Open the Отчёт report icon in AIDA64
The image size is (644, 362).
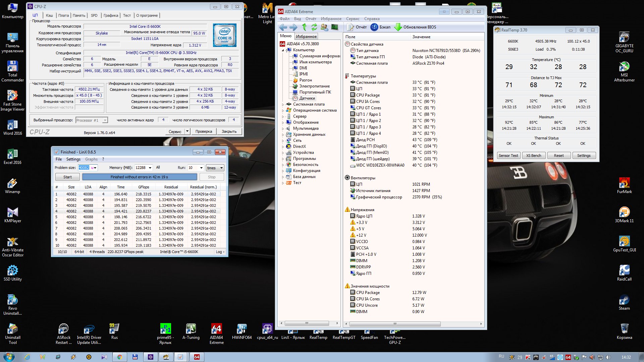point(351,27)
